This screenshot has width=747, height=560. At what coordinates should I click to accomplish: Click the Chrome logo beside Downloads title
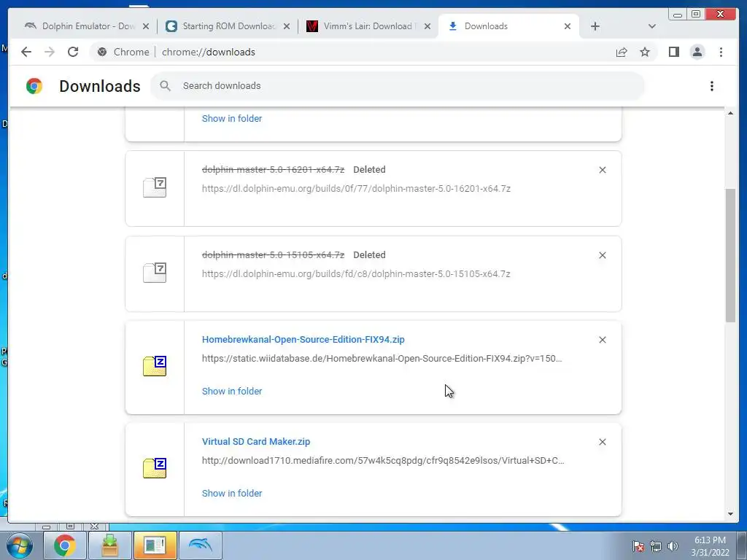(x=34, y=86)
